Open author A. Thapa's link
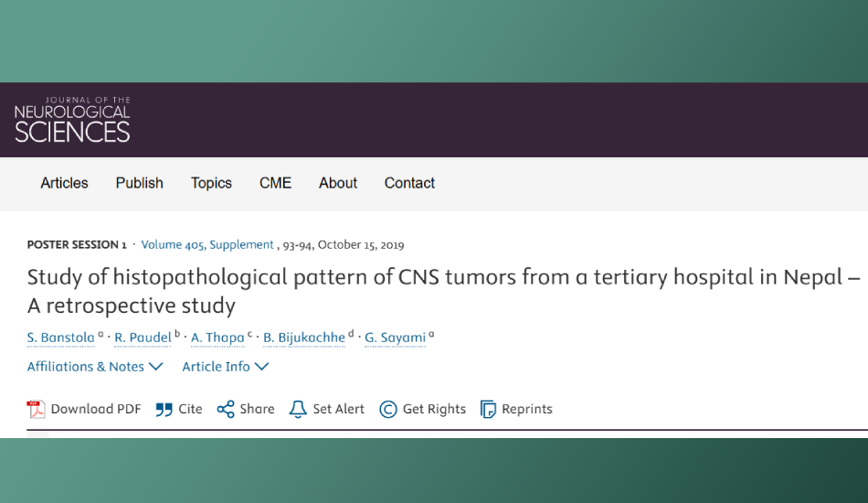The height and width of the screenshot is (503, 868). 217,337
